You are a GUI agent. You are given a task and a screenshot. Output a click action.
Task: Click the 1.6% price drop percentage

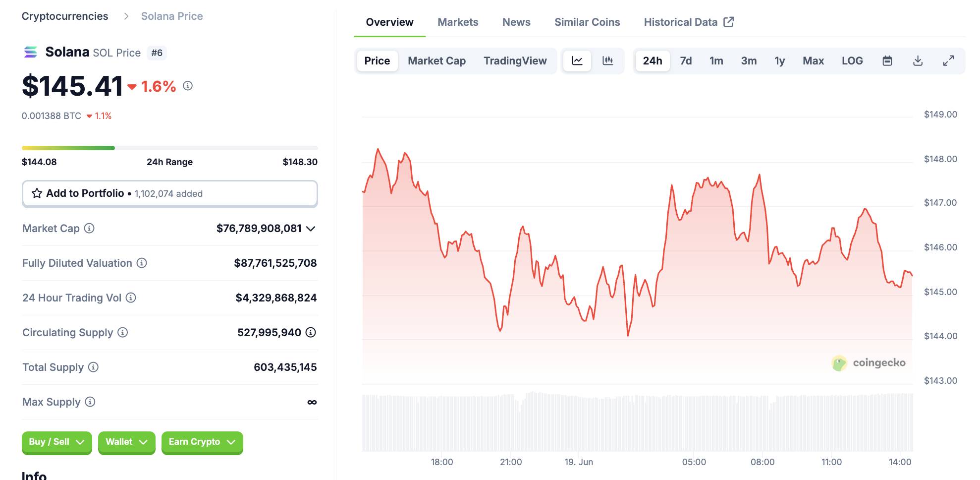tap(159, 86)
